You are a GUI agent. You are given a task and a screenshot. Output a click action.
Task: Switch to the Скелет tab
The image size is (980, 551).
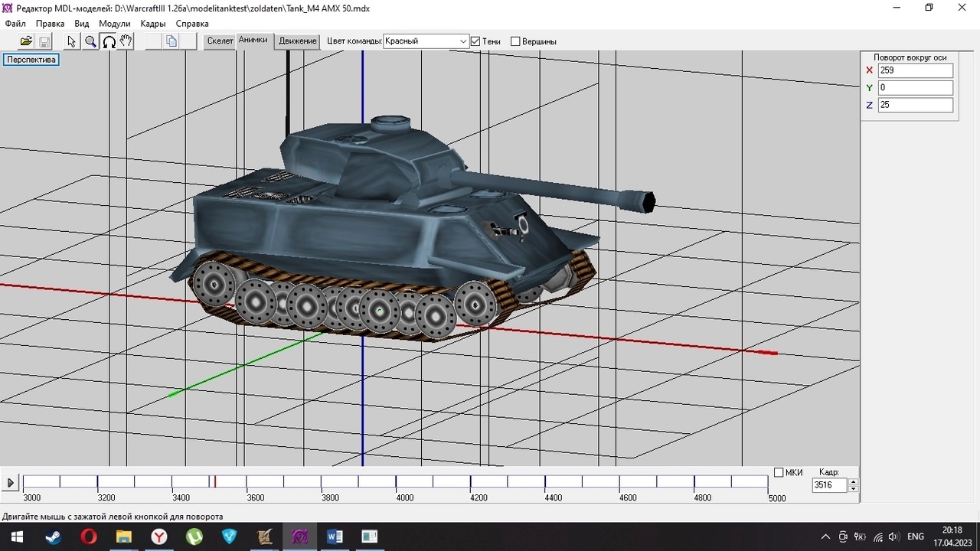220,41
